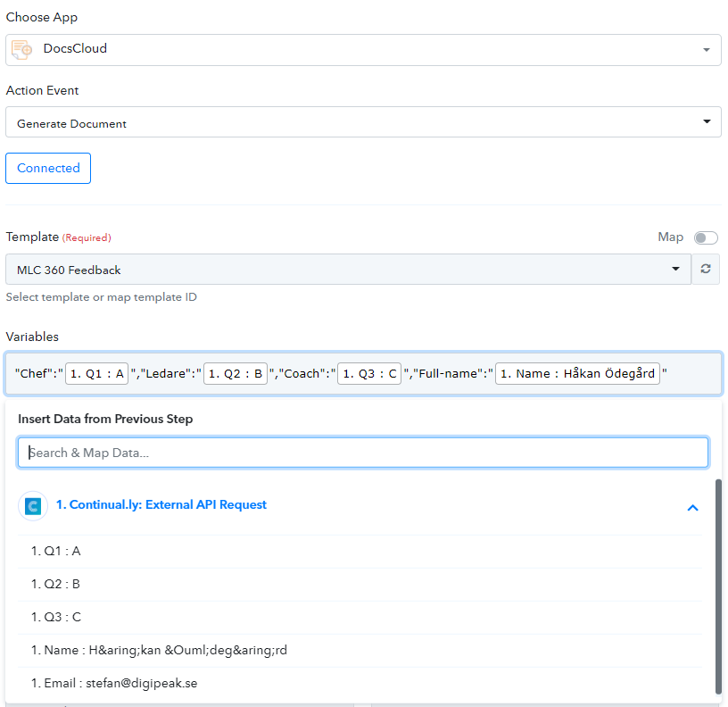Click the data list vertical scrollbar
The image size is (728, 707).
pyautogui.click(x=718, y=585)
